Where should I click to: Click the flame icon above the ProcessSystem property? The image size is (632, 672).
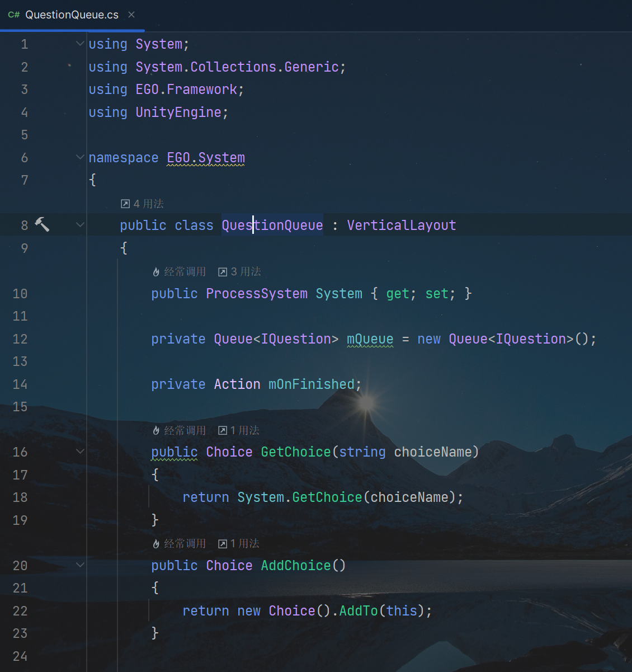click(x=156, y=272)
